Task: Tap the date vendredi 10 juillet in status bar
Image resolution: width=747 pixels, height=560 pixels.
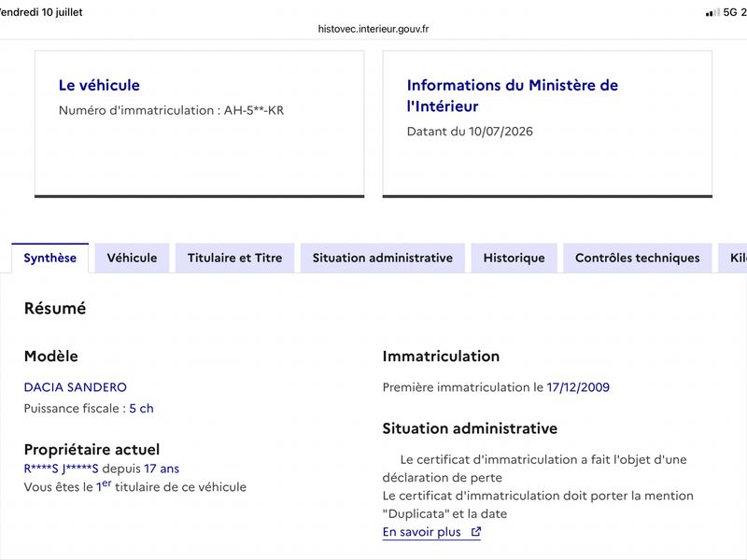Action: tap(41, 12)
